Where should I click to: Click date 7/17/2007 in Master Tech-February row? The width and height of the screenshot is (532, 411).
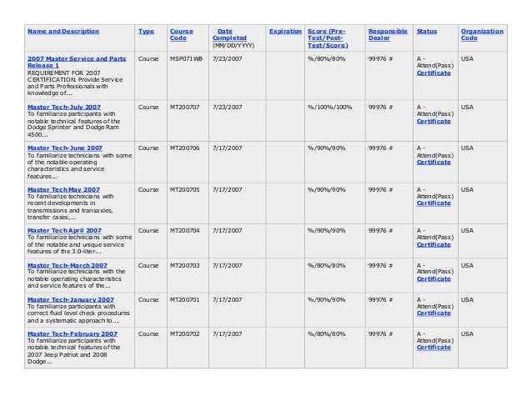pos(228,334)
